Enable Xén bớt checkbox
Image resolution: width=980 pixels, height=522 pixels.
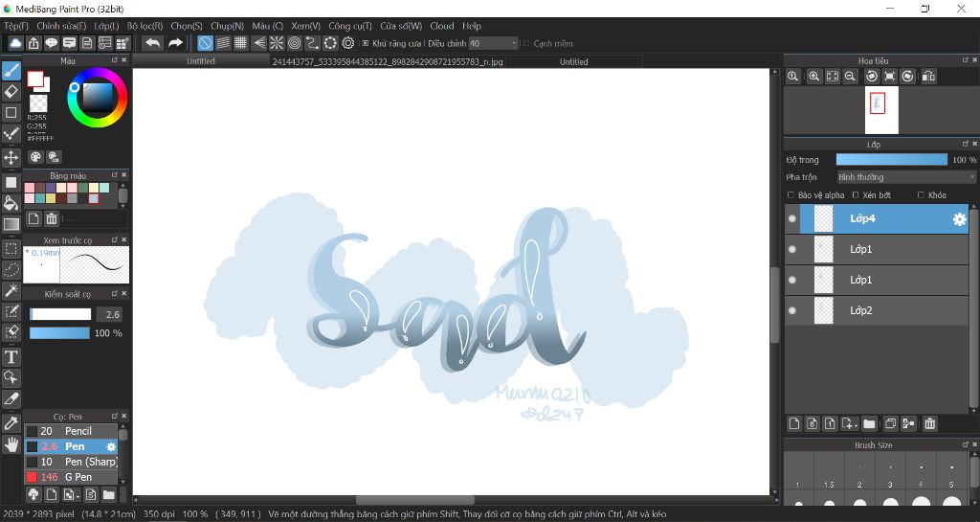point(857,195)
